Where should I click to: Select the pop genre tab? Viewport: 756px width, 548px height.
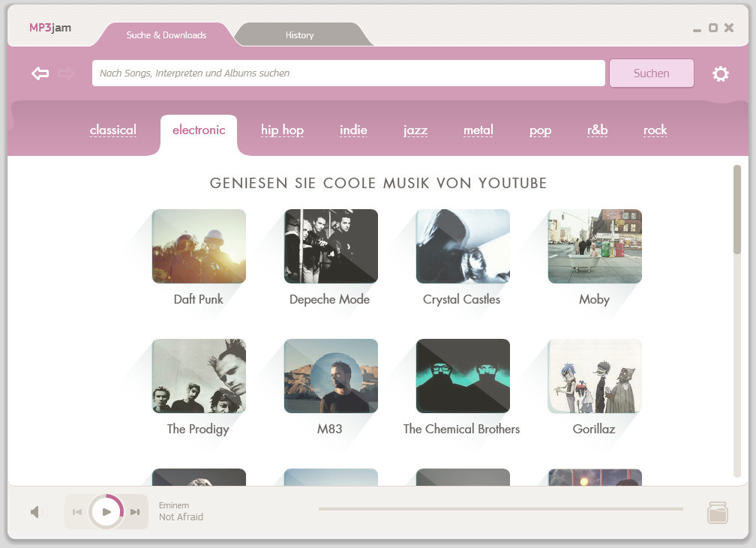pyautogui.click(x=541, y=130)
